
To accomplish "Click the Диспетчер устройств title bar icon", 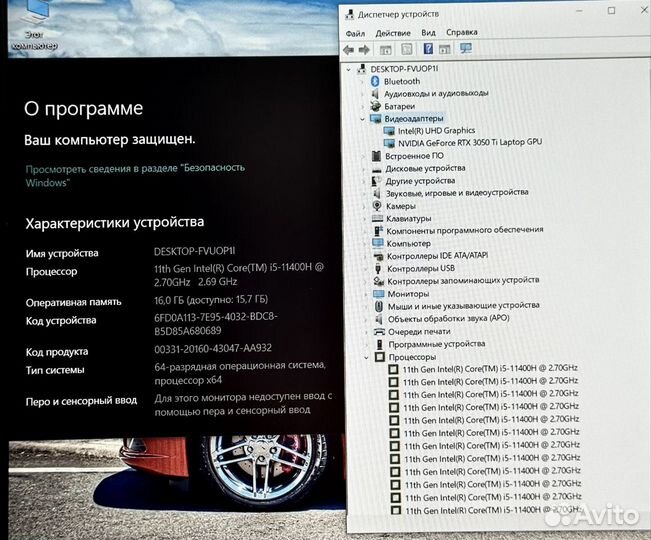I will (x=349, y=15).
